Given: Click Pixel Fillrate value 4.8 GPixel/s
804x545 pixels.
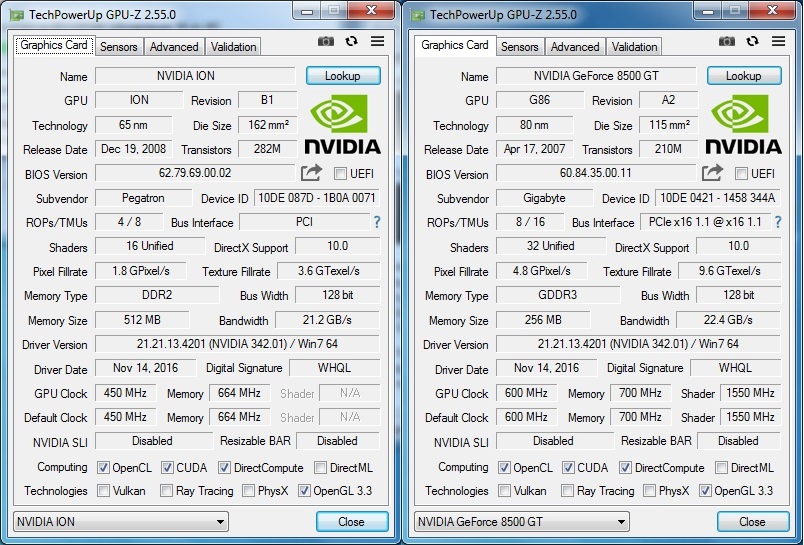Looking at the screenshot, I should (541, 271).
